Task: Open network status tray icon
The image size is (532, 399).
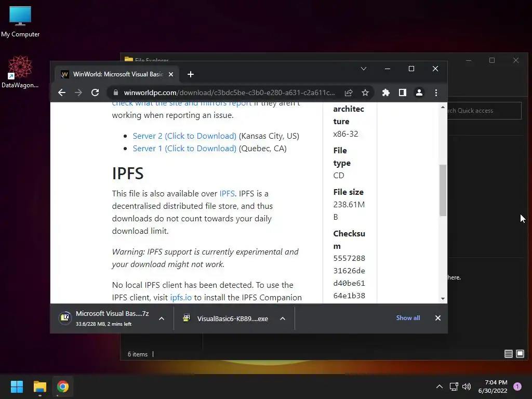Action: pos(454,387)
